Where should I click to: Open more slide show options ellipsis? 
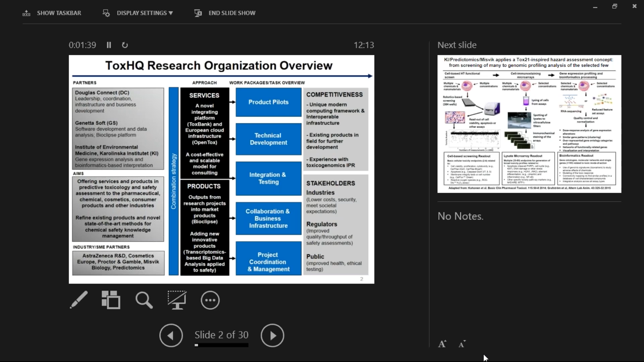pos(210,300)
